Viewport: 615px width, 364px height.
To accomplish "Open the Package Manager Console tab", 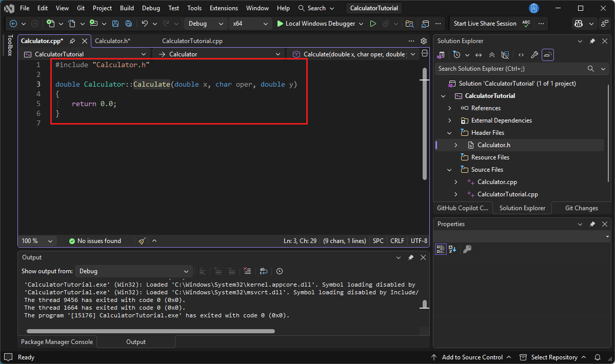I will [x=57, y=342].
